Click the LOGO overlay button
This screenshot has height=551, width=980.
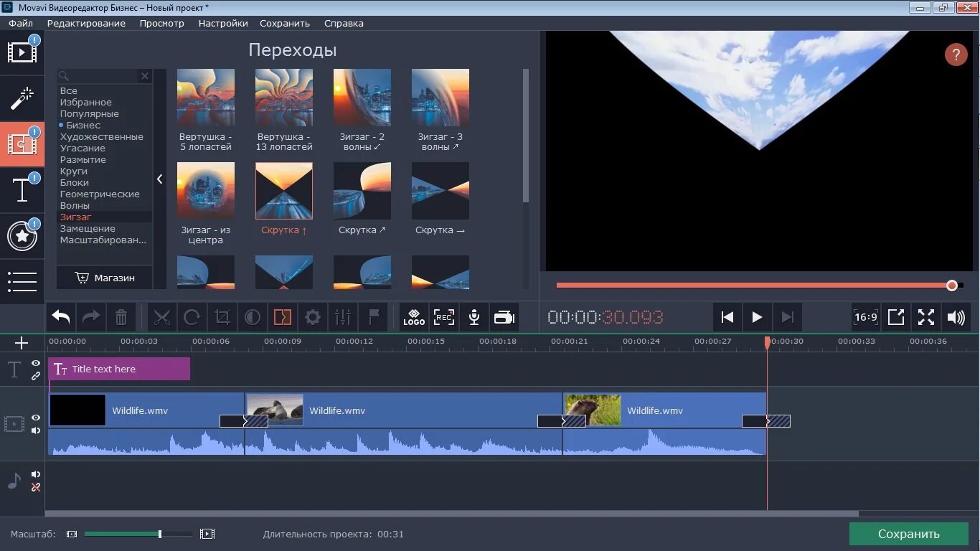[414, 317]
